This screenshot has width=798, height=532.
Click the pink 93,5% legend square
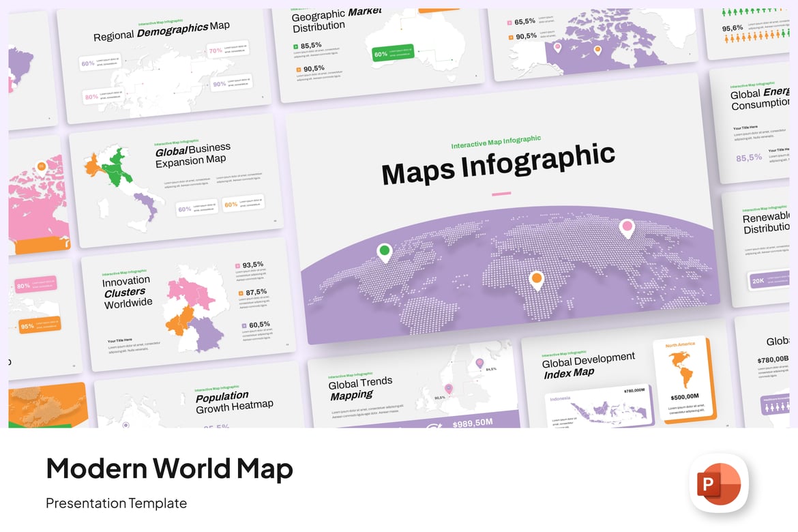click(x=237, y=266)
